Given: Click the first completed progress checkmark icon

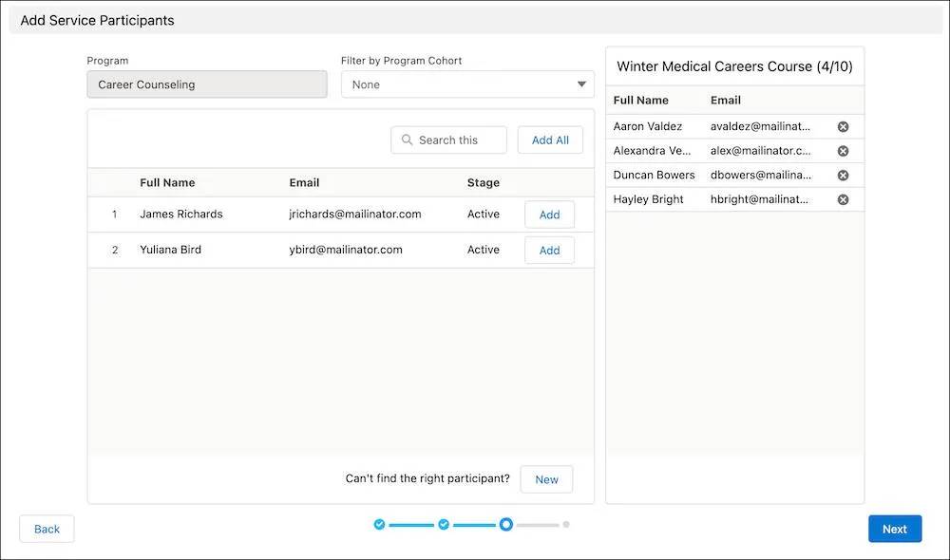Looking at the screenshot, I should click(379, 523).
